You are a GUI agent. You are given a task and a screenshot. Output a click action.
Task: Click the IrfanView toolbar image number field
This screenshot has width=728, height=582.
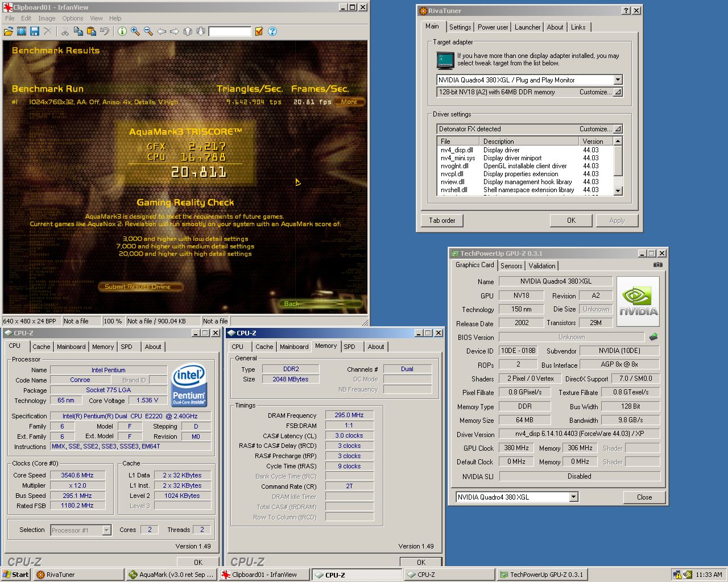(230, 31)
